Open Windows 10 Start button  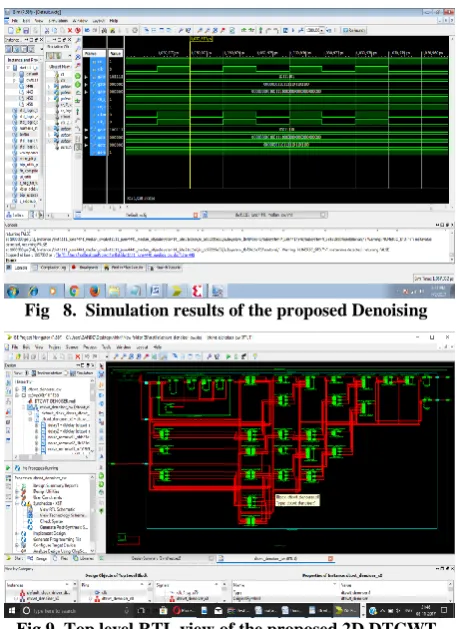coord(12,610)
